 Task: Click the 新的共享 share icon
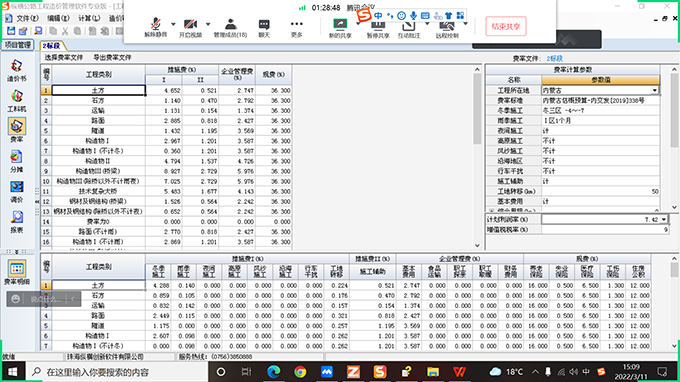click(340, 24)
